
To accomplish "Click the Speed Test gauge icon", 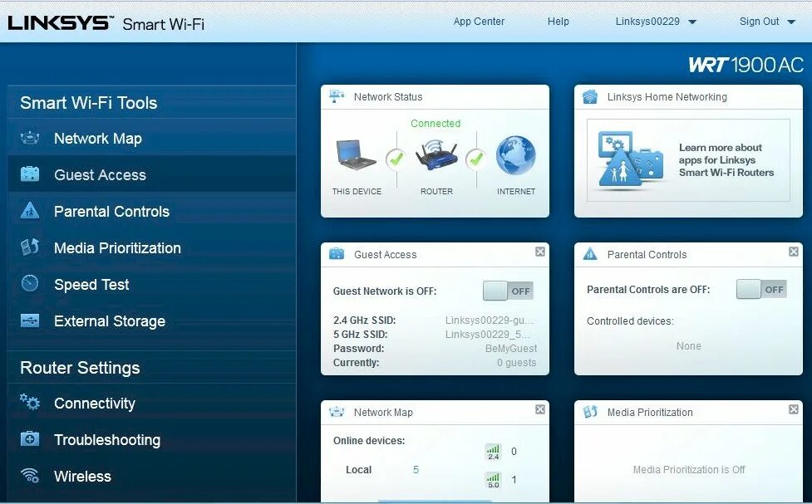I will (30, 283).
